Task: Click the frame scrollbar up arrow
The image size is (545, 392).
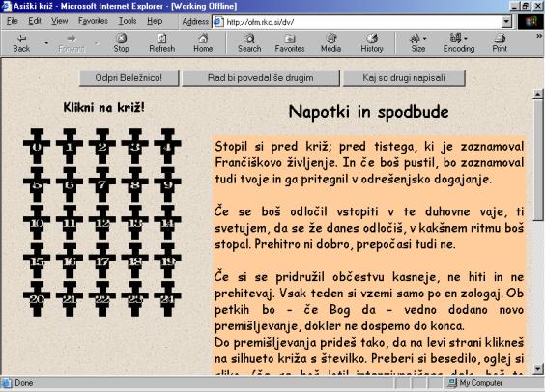Action: pyautogui.click(x=538, y=94)
